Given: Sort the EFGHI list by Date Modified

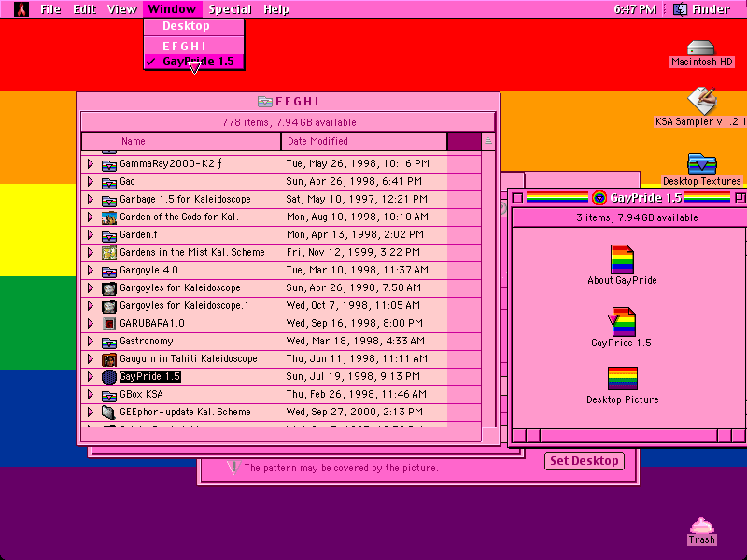Looking at the screenshot, I should click(x=364, y=142).
